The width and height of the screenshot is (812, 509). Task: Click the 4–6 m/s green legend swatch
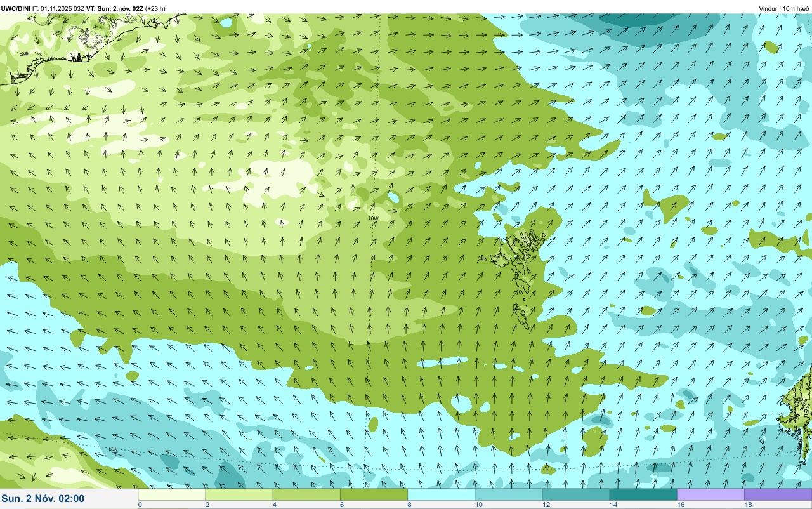coord(306,494)
